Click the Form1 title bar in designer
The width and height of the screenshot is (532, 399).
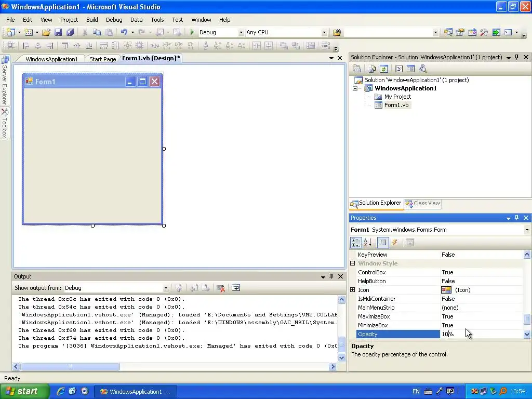tap(92, 82)
